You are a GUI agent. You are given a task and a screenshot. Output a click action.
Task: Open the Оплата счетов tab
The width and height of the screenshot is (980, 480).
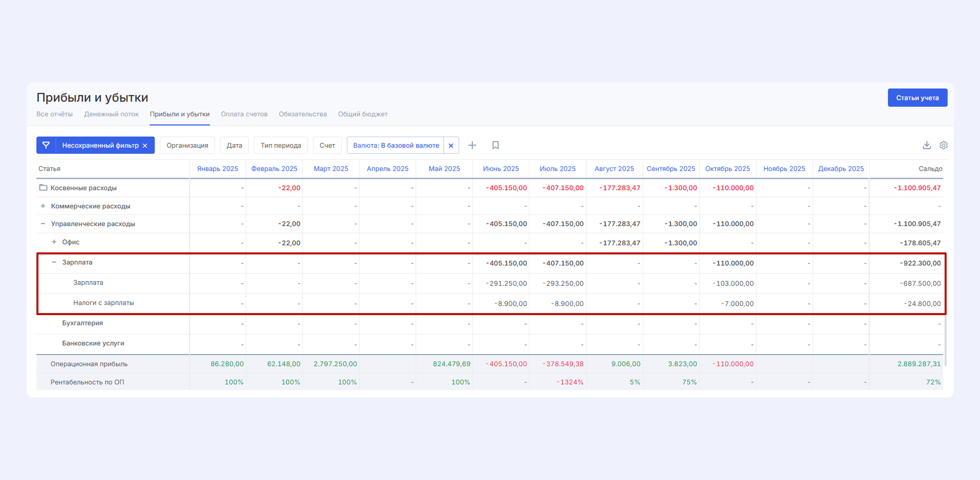point(244,114)
